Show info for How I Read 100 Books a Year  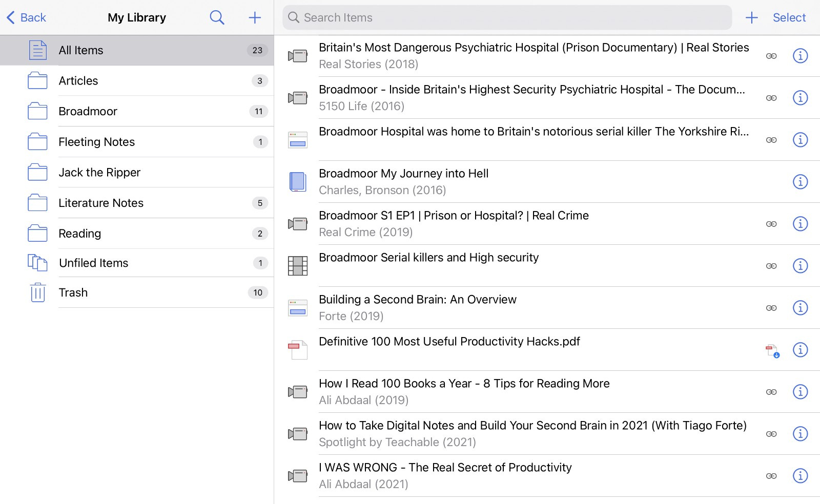pyautogui.click(x=800, y=391)
